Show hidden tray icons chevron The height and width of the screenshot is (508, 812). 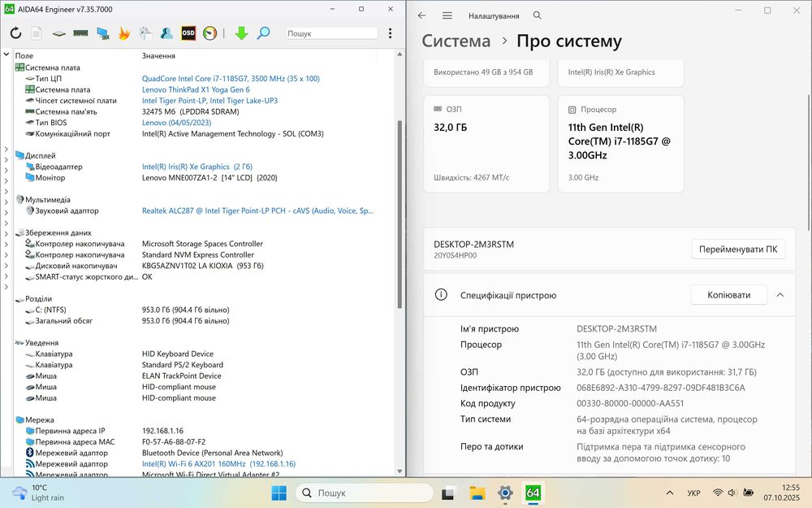[670, 493]
